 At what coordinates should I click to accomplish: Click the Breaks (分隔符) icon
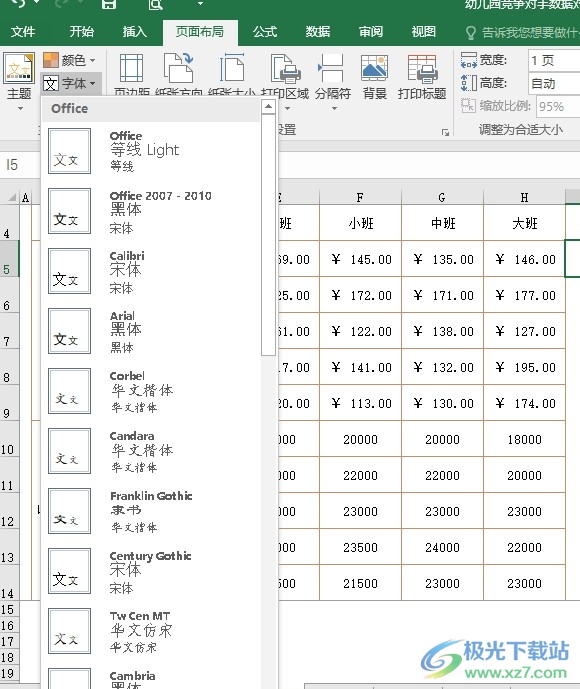pyautogui.click(x=331, y=68)
